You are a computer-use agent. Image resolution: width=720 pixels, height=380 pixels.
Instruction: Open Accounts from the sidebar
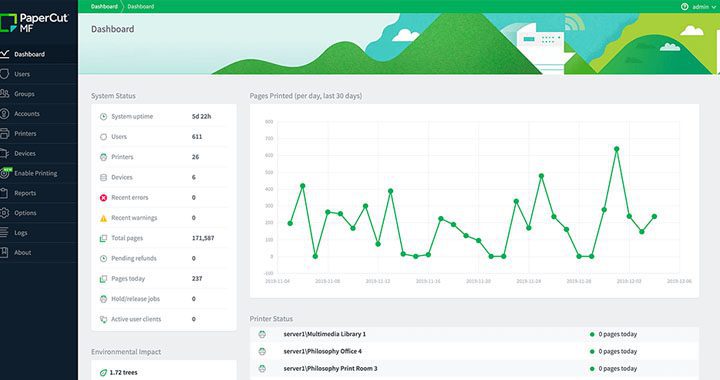(27, 113)
